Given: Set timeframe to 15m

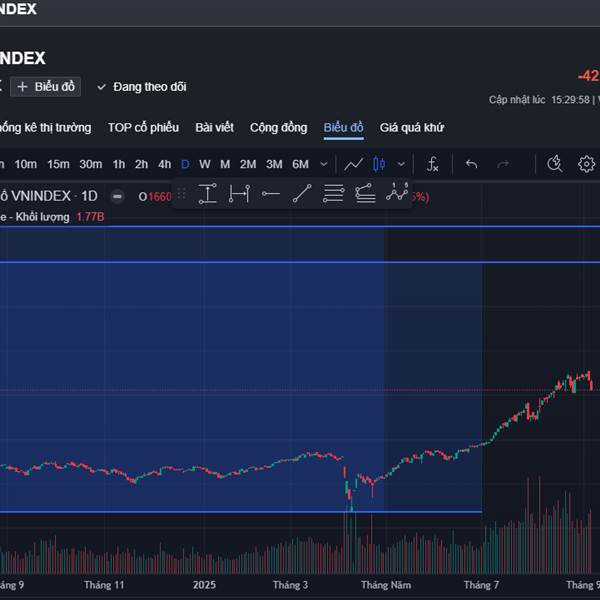Looking at the screenshot, I should click(58, 165).
